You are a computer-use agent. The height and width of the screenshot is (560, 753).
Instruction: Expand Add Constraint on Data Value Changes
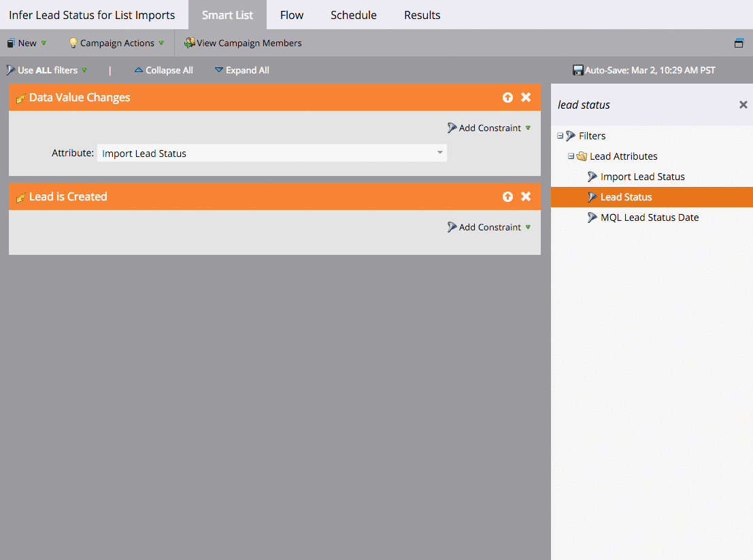489,128
